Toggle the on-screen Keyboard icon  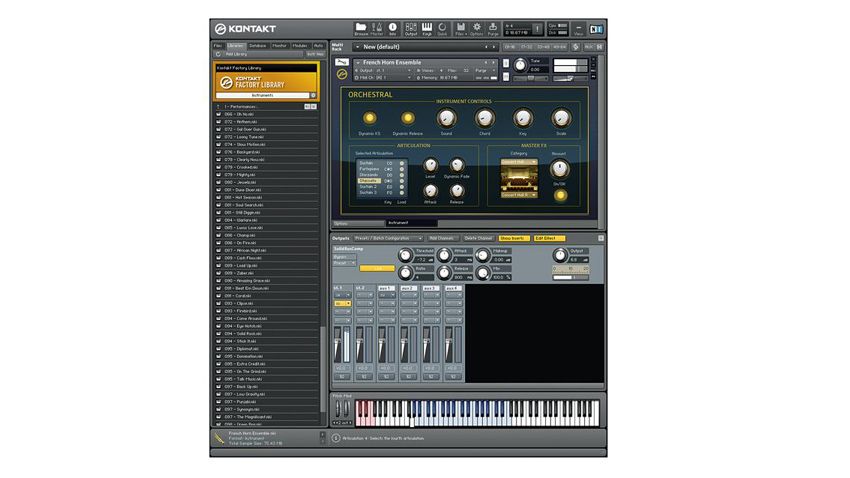pyautogui.click(x=427, y=28)
